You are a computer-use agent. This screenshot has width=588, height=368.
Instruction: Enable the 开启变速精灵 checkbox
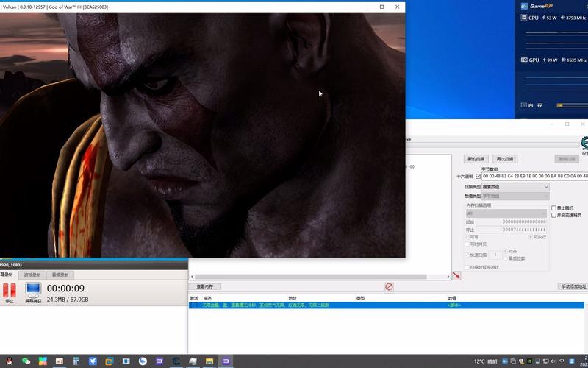click(554, 215)
